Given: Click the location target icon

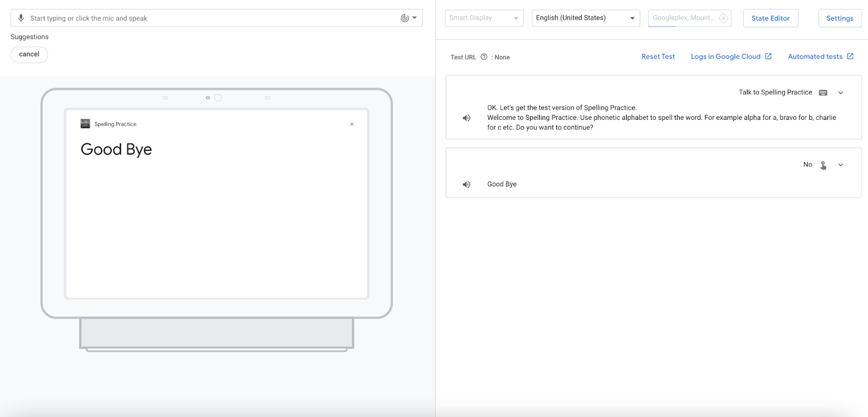Looking at the screenshot, I should pos(723,18).
